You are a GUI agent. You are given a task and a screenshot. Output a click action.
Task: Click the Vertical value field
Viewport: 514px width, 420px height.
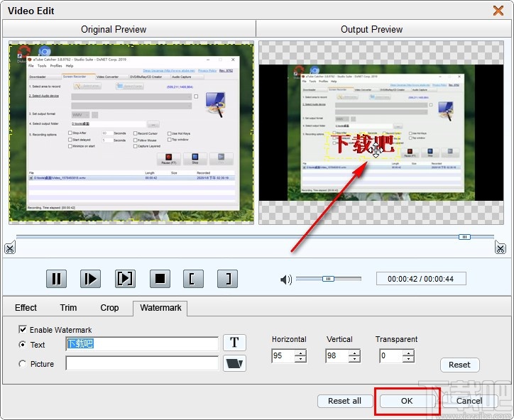coord(337,355)
